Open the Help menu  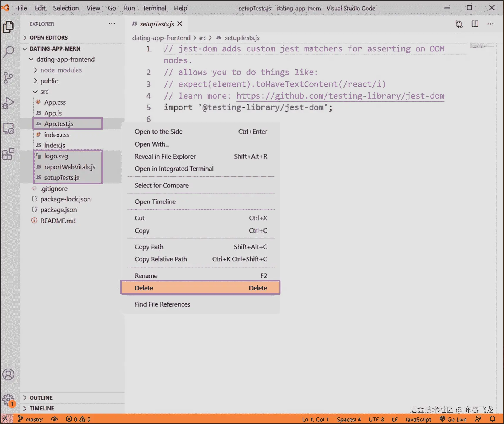(180, 8)
